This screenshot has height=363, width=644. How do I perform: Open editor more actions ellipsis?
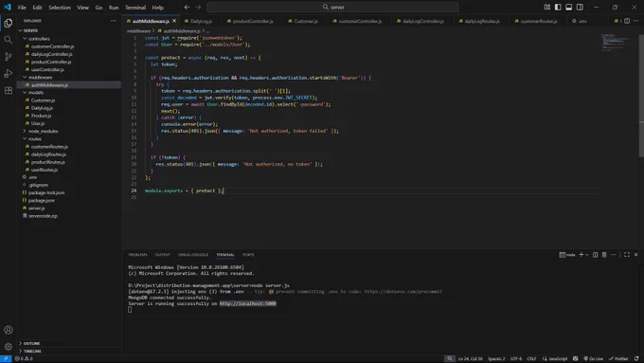[x=636, y=21]
